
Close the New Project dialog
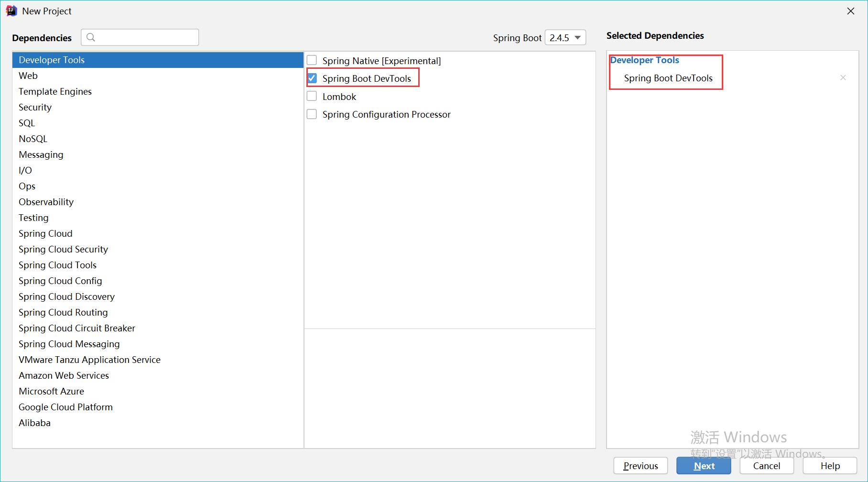click(851, 11)
